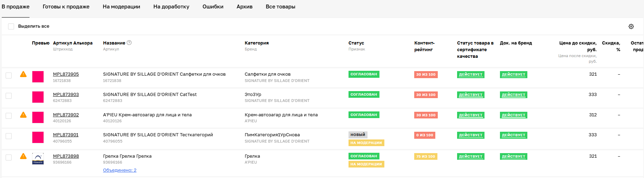Viewport: 644px width, 178px height.
Task: Open the На доработку tab
Action: click(x=171, y=7)
